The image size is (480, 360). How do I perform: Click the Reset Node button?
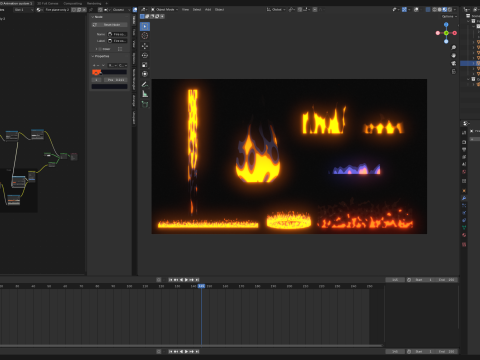point(109,25)
